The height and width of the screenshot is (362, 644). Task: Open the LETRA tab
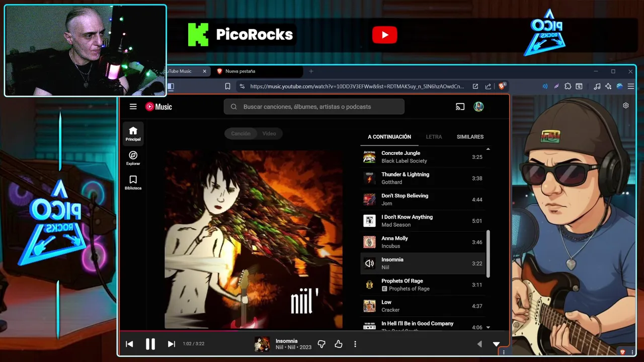(x=434, y=137)
